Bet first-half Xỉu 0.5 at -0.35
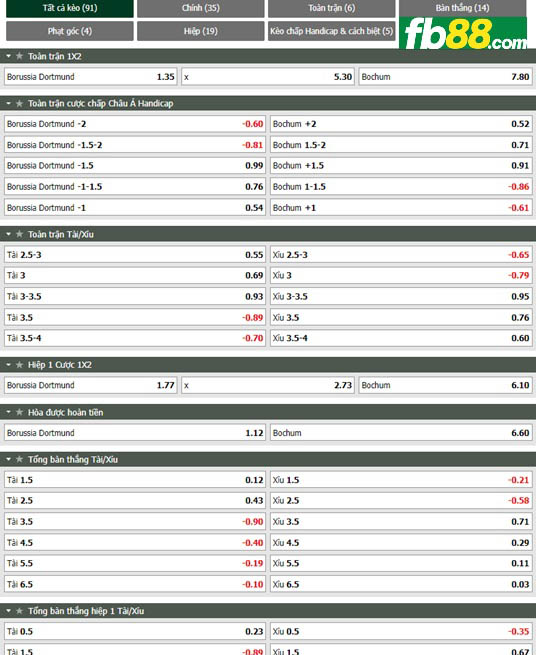This screenshot has height=655, width=536. (401, 632)
